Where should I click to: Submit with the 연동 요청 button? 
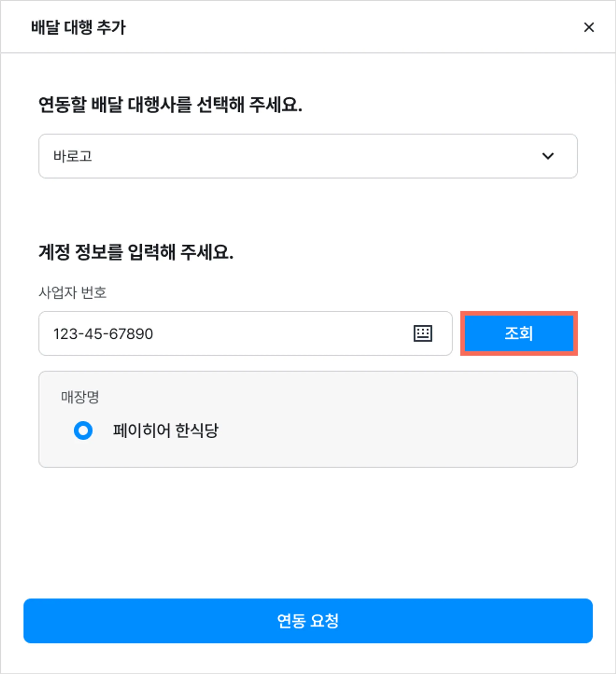click(308, 621)
